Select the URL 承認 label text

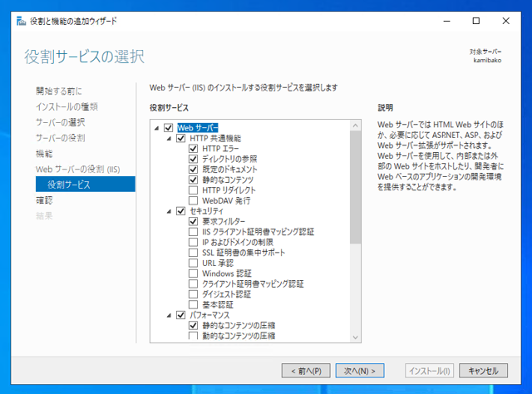[x=218, y=263]
